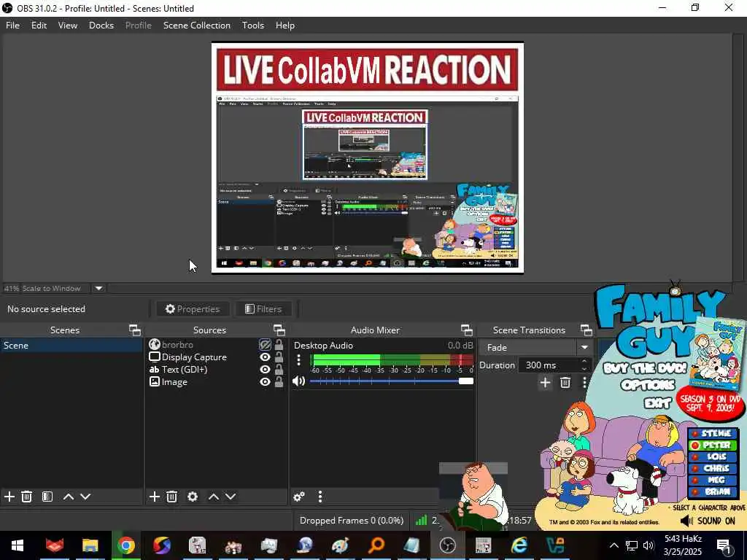Lock the Text (GDI+) source

click(x=279, y=370)
